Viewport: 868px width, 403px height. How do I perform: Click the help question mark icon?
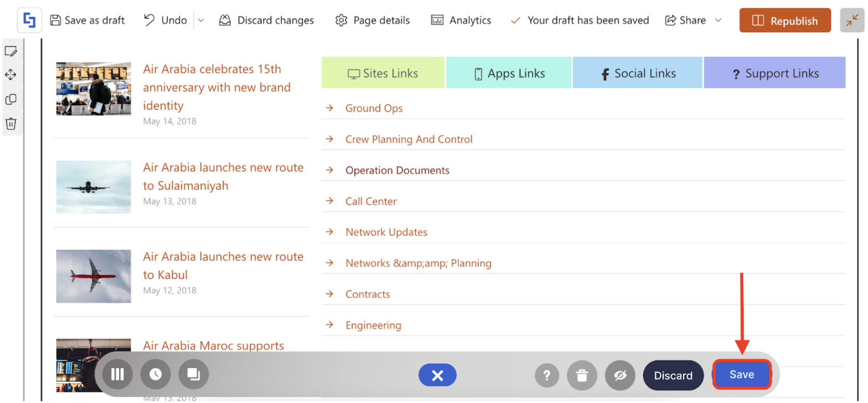coord(547,375)
